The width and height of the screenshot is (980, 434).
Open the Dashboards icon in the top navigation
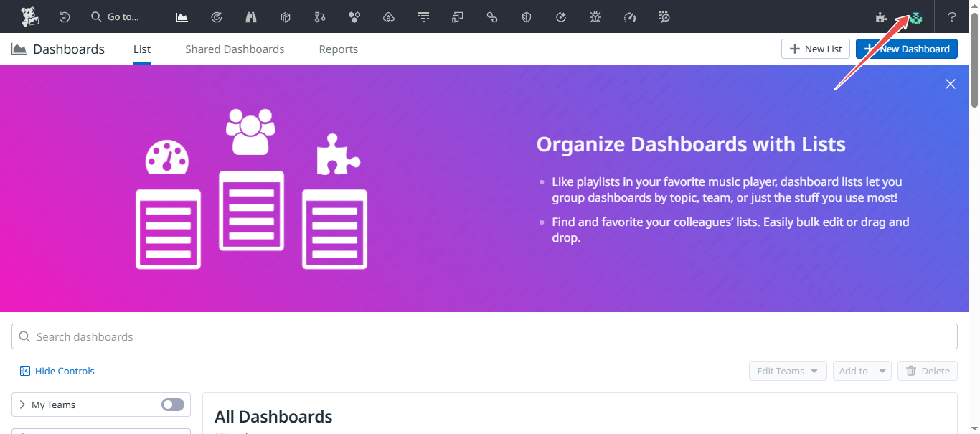click(182, 16)
